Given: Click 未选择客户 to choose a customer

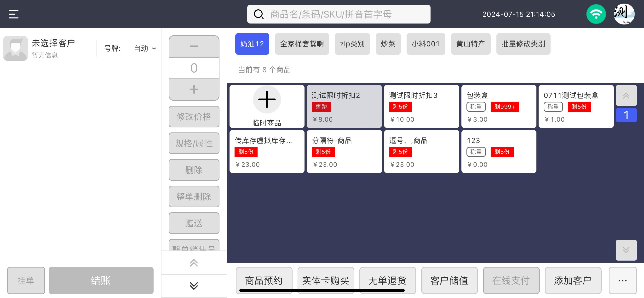Looking at the screenshot, I should tap(53, 43).
